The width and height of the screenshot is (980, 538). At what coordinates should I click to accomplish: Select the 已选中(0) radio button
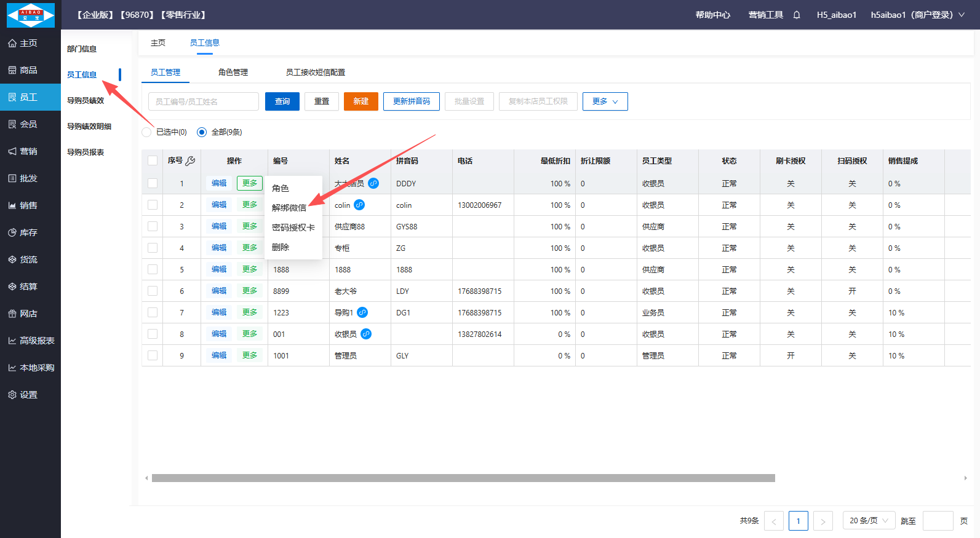[147, 132]
